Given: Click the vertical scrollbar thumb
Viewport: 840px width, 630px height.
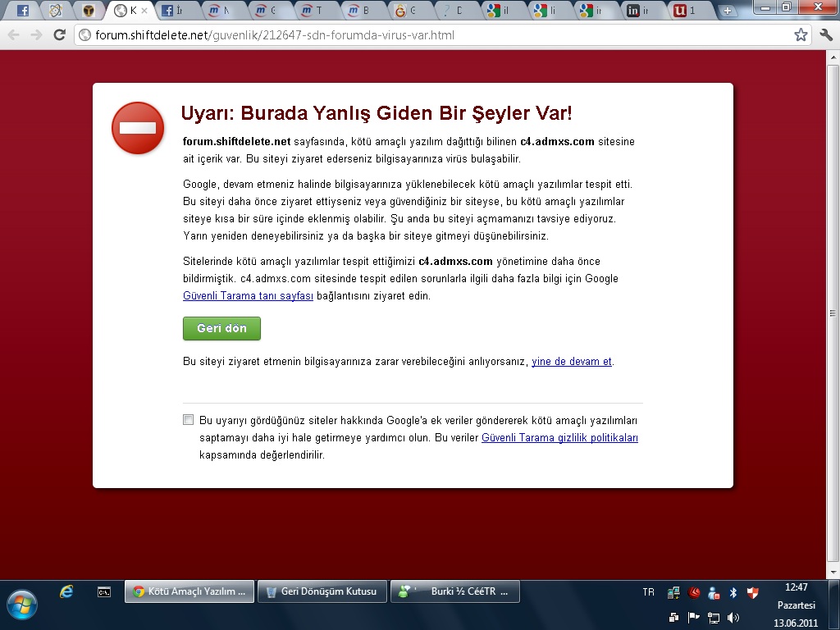Looking at the screenshot, I should 833,313.
